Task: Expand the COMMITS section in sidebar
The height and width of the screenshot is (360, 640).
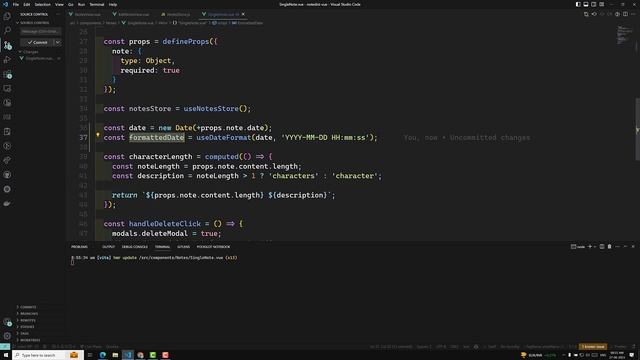Action: pyautogui.click(x=27, y=307)
